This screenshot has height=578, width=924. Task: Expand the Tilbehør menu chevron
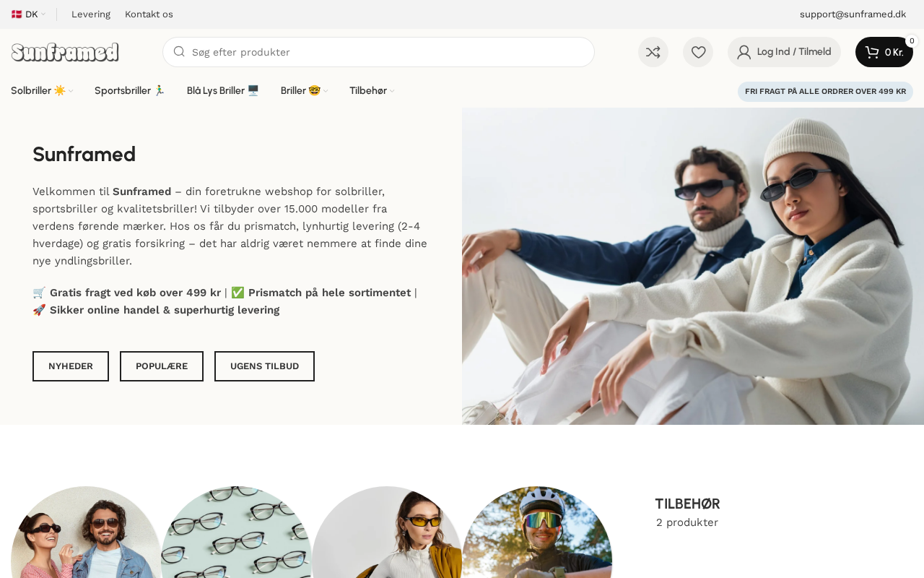392,91
